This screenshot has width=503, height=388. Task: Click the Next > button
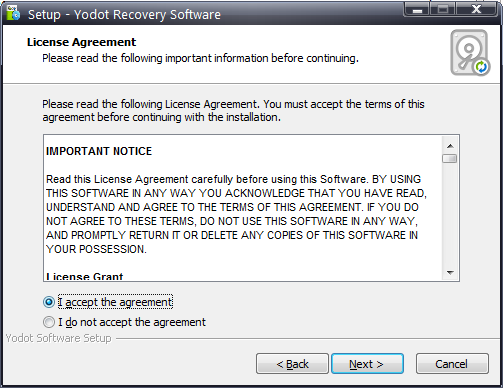367,364
